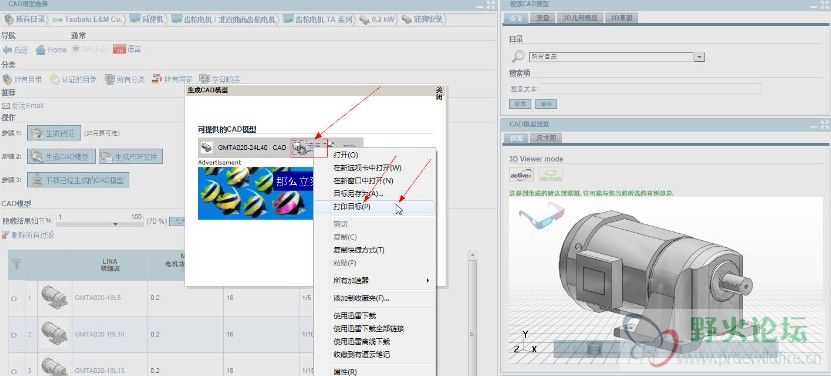Select the activeX 3D viewer mode icon
The image size is (831, 376).
click(x=521, y=175)
